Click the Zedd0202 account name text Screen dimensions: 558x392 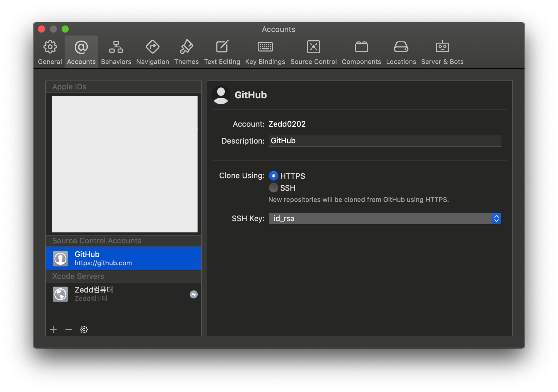(x=287, y=124)
